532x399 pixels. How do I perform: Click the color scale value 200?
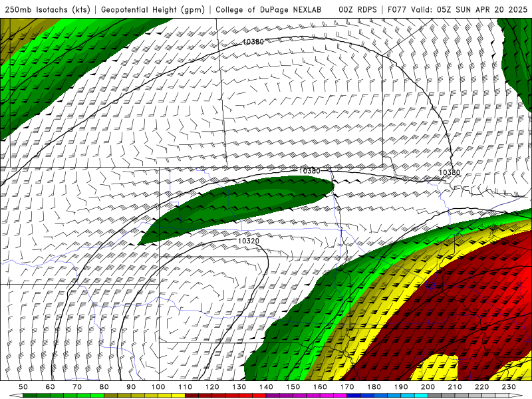(x=428, y=387)
